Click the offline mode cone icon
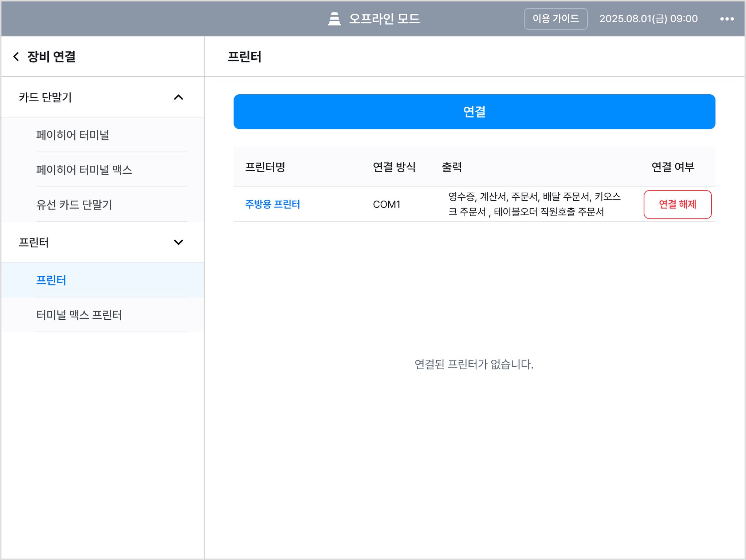Image resolution: width=746 pixels, height=560 pixels. tap(334, 19)
